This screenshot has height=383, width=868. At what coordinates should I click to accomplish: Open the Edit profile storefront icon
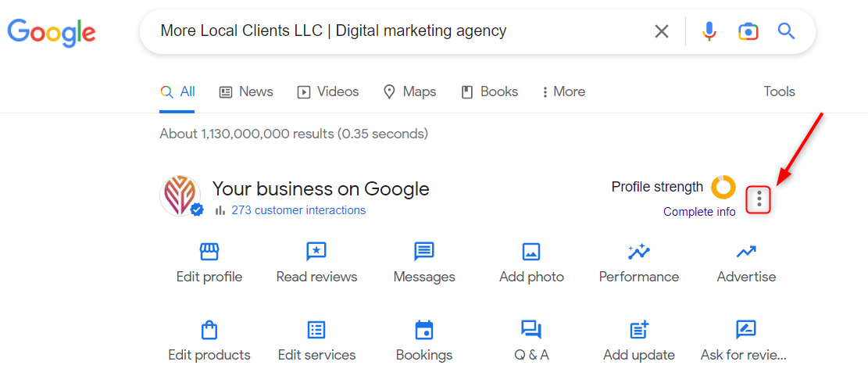pos(209,252)
